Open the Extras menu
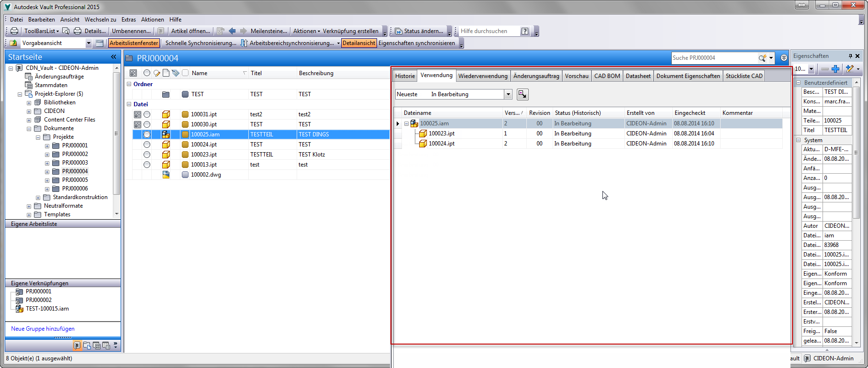The image size is (868, 368). click(129, 20)
